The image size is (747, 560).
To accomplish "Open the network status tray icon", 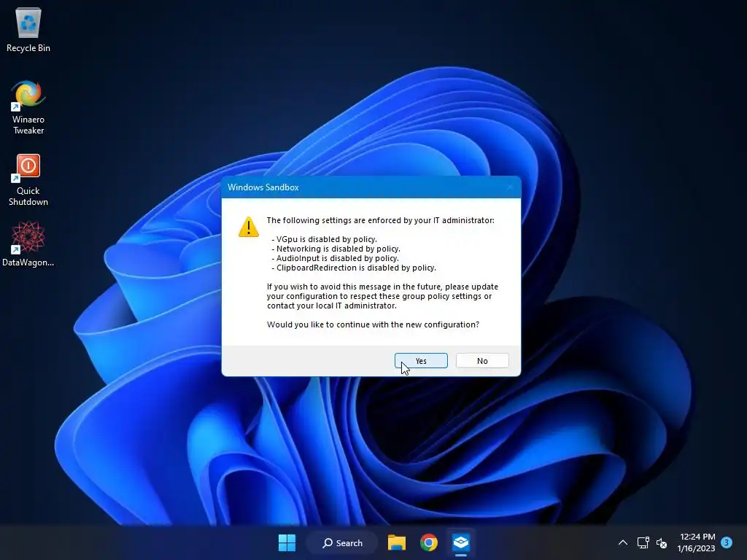I will tap(643, 542).
